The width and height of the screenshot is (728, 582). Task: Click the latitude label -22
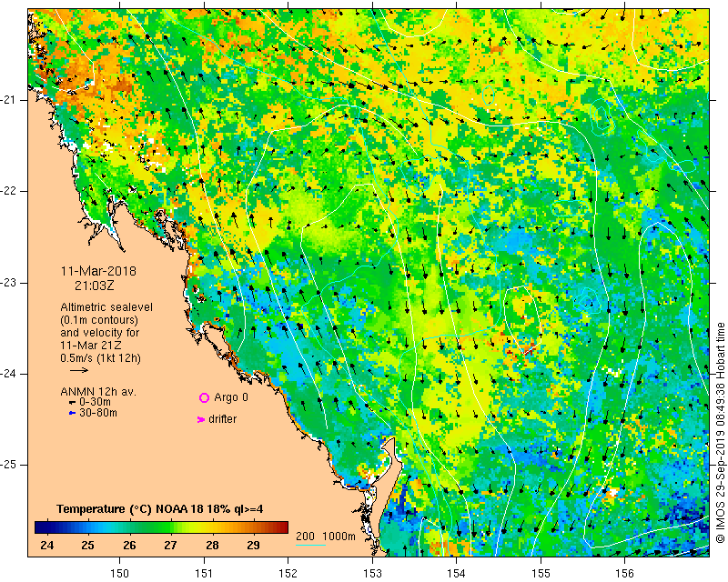pyautogui.click(x=8, y=191)
